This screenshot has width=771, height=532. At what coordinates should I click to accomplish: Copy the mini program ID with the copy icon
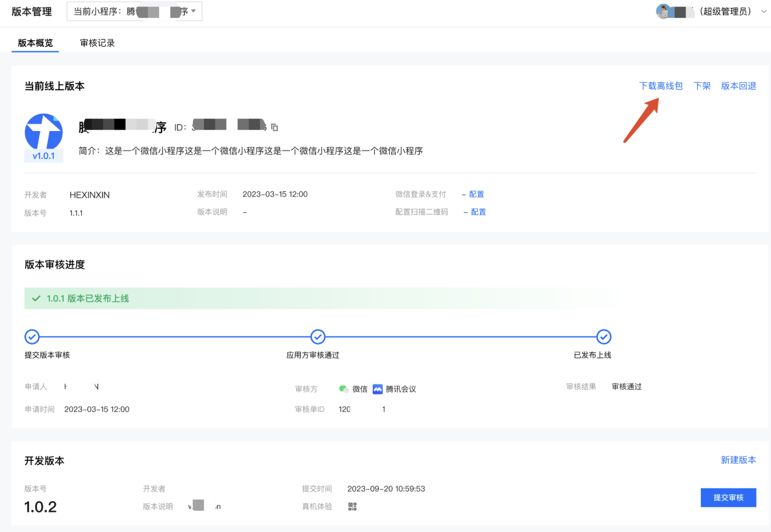click(x=275, y=128)
